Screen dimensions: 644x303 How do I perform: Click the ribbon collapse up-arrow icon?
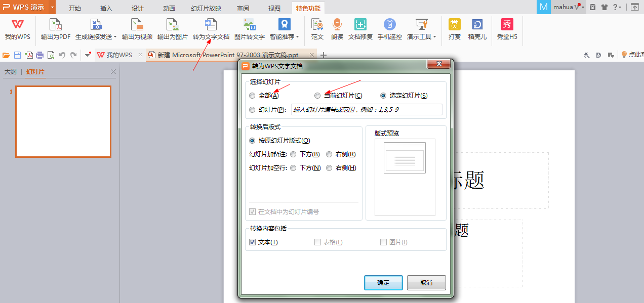pos(634,7)
